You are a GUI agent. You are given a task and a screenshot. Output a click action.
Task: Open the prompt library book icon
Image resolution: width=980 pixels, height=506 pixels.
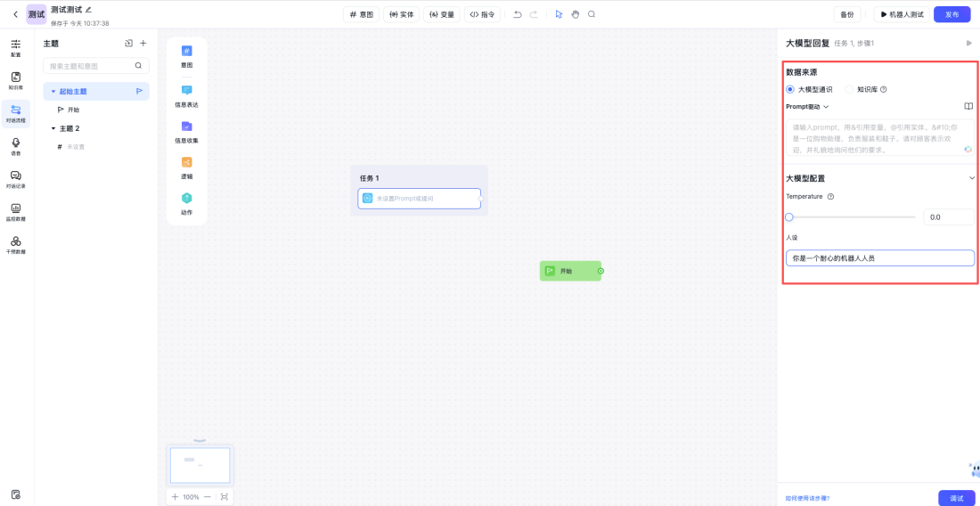tap(968, 107)
